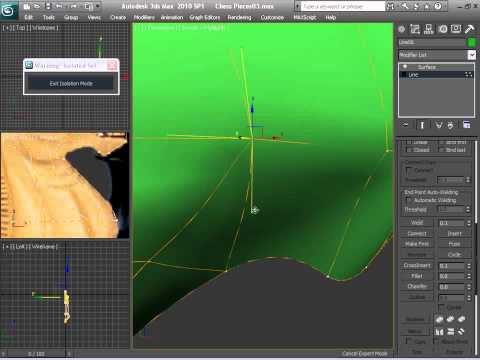This screenshot has height=360, width=480.
Task: Click the Weld button
Action: click(417, 223)
